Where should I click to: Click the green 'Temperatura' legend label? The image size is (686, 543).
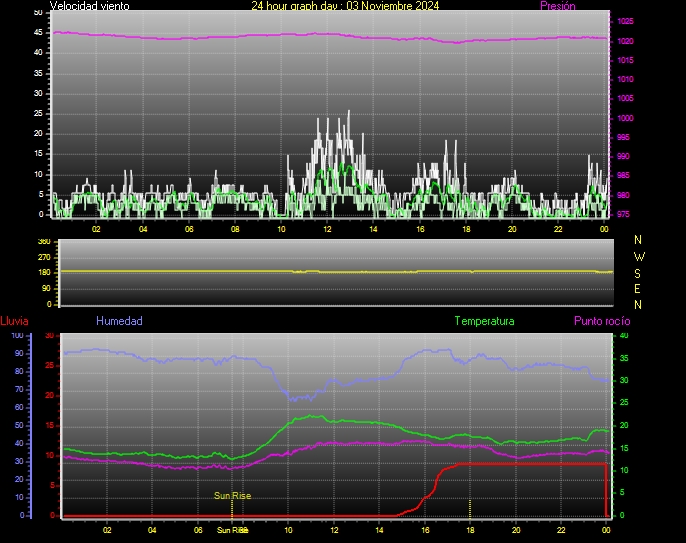coord(484,321)
